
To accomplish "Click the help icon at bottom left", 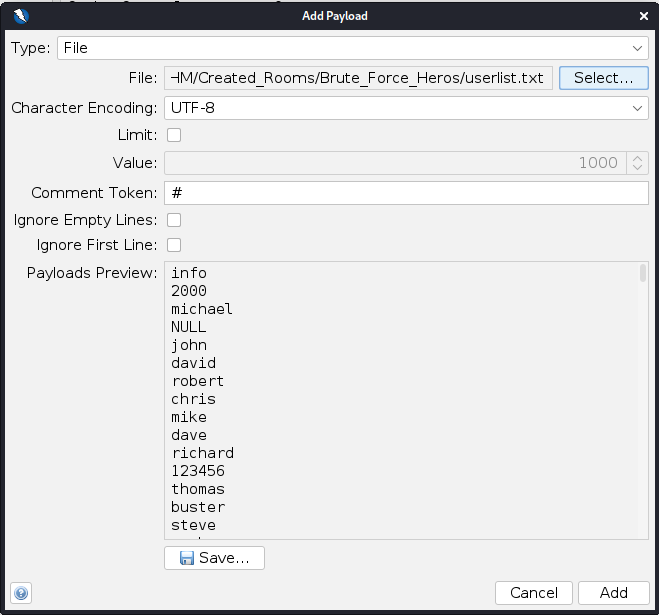I will click(x=21, y=593).
